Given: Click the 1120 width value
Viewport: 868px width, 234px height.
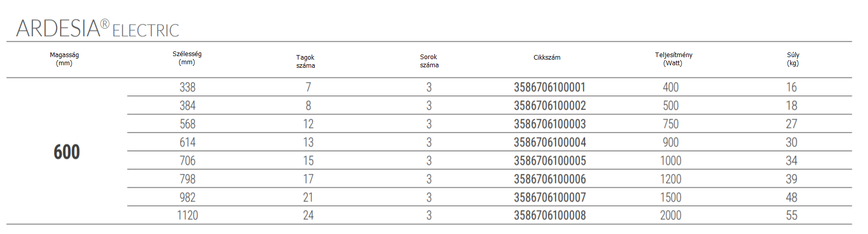Looking at the screenshot, I should (x=187, y=215).
